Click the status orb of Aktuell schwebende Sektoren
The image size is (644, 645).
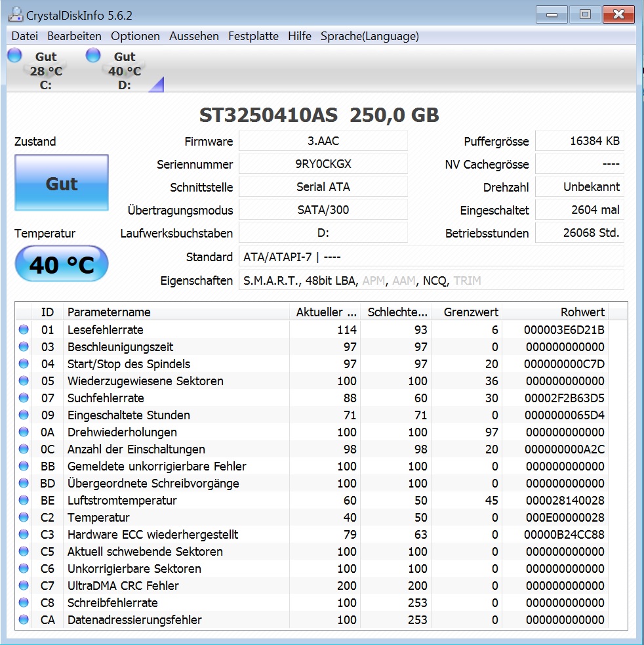click(x=24, y=552)
